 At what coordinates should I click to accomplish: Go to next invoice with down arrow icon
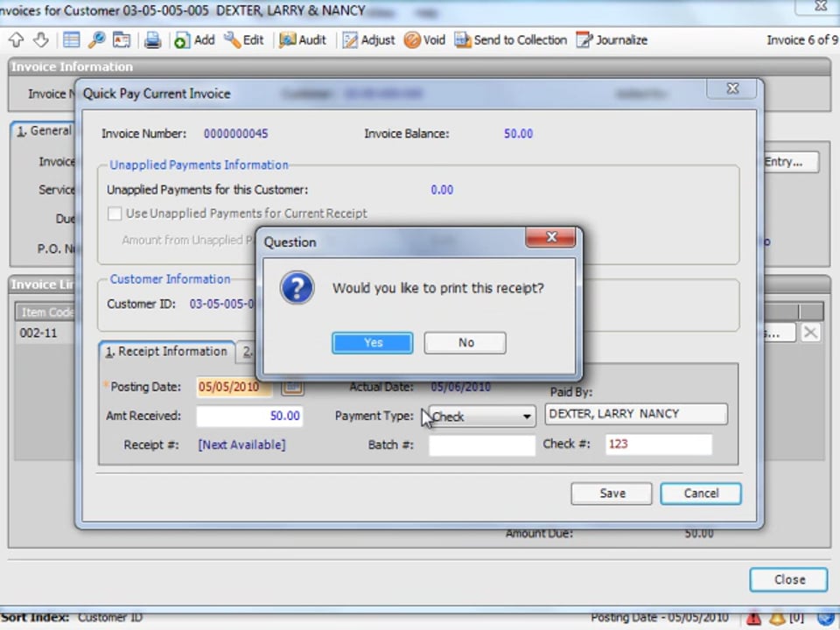pyautogui.click(x=41, y=39)
